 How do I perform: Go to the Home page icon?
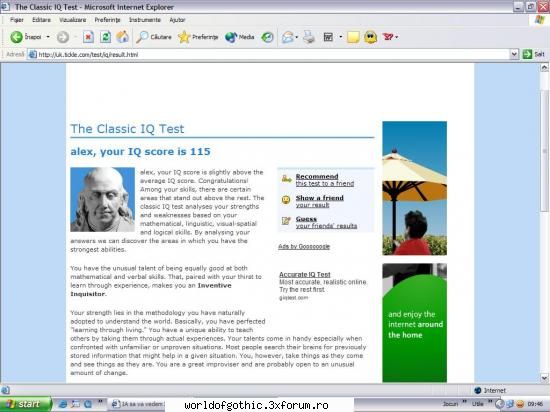pos(122,37)
